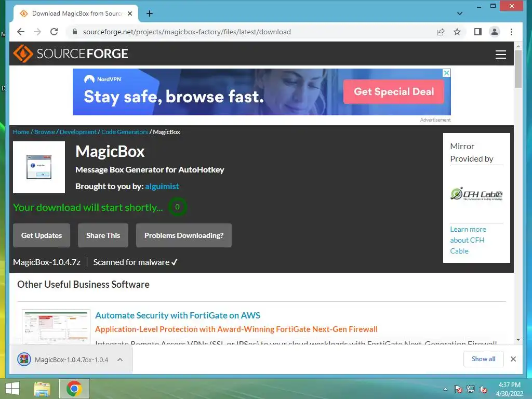Bookmark this page with star icon
Image resolution: width=532 pixels, height=399 pixels.
[x=457, y=32]
